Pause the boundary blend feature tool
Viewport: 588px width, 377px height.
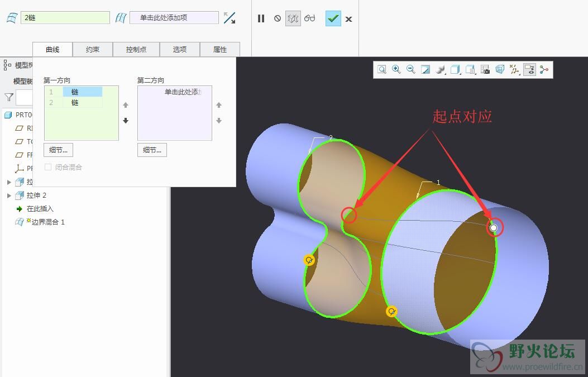point(261,18)
